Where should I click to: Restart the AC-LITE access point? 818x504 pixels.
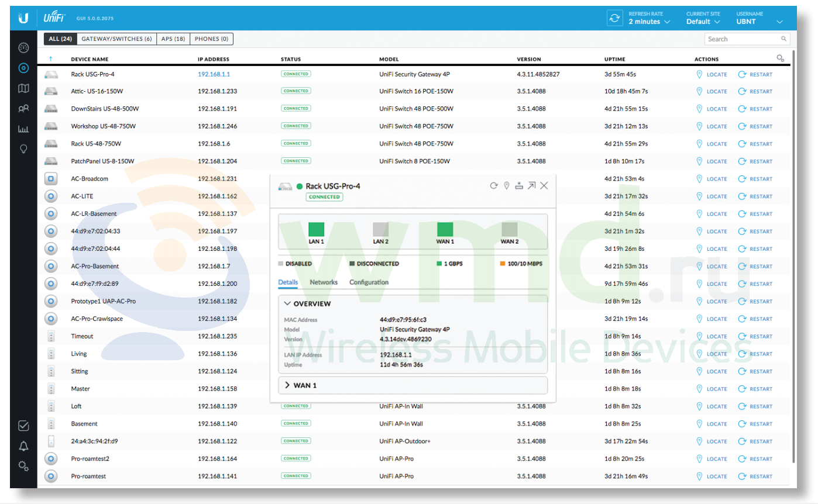coord(755,196)
